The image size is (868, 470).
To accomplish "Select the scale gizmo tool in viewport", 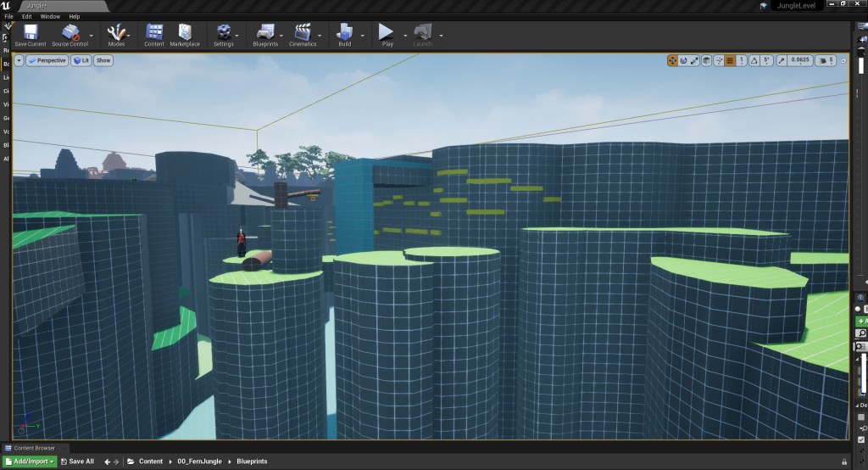I will coord(695,60).
